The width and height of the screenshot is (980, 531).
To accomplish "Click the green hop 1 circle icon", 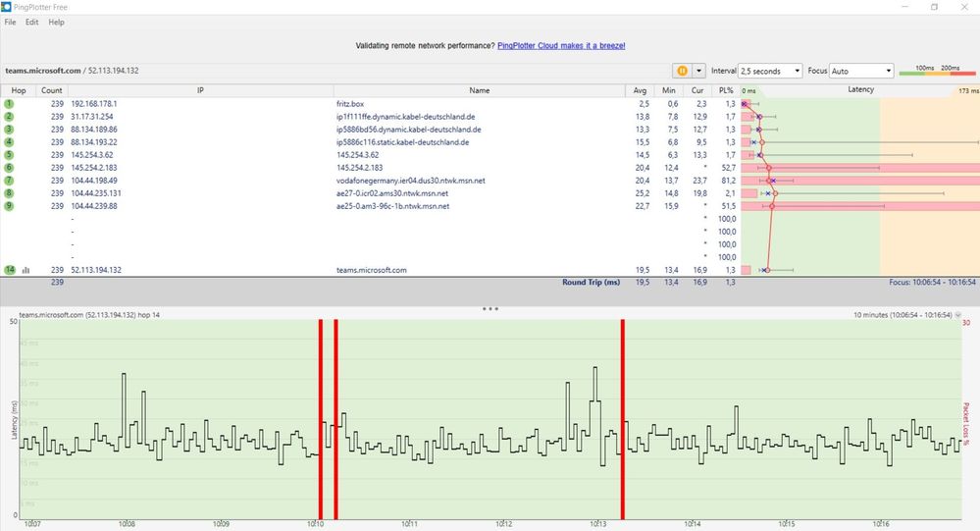I will pos(9,104).
